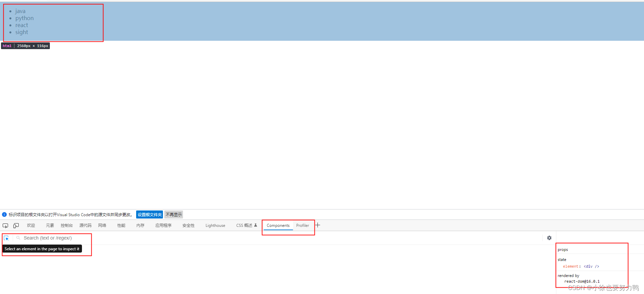Click the props section label
Screen dimensions: 644x294
point(563,250)
